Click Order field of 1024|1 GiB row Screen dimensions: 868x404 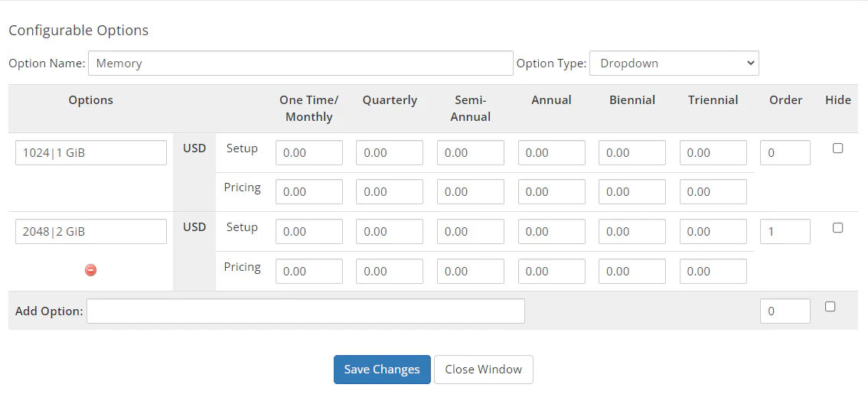point(785,153)
